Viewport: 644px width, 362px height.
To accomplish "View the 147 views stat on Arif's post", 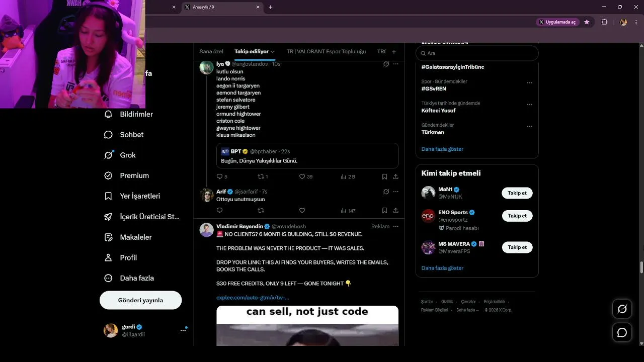I will point(348,211).
